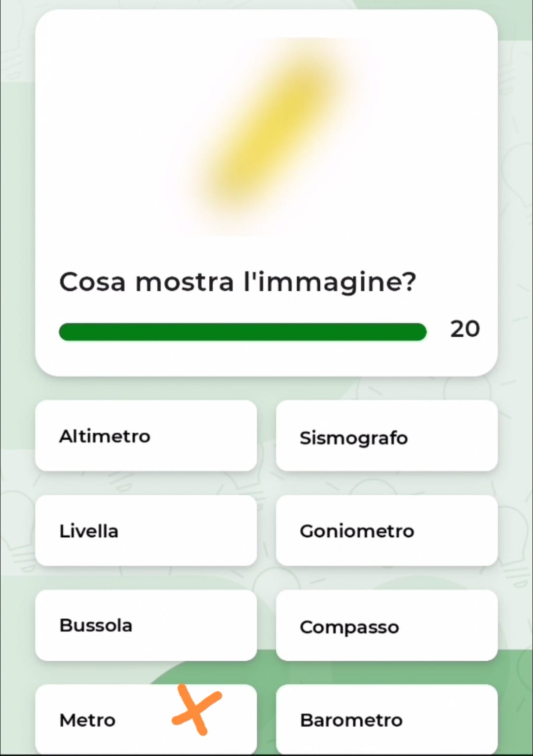Viewport: 533px width, 756px height.
Task: Choose Sismografo as the answer
Action: click(386, 436)
